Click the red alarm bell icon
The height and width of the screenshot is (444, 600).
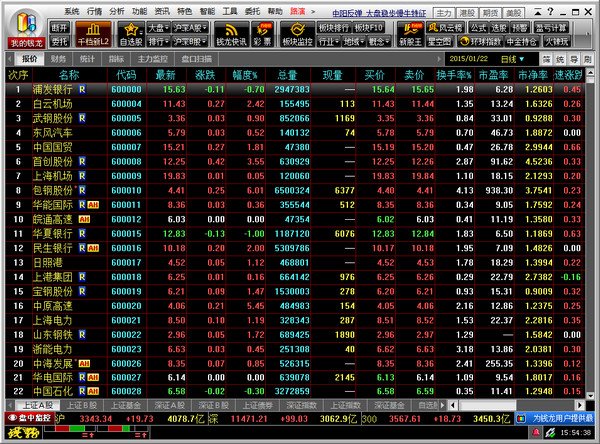536,433
